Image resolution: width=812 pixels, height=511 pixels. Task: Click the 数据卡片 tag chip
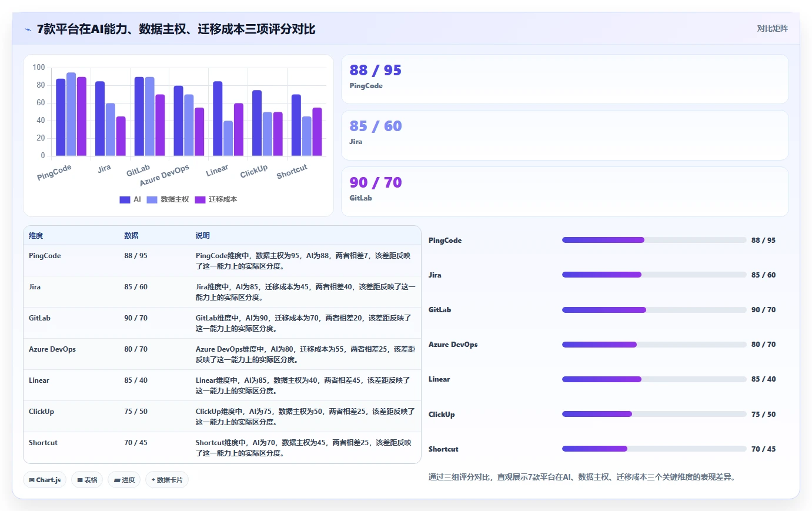point(167,480)
